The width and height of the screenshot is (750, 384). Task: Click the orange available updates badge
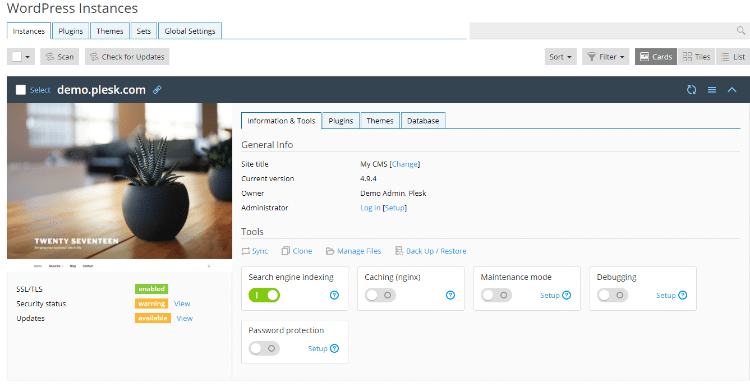[153, 318]
